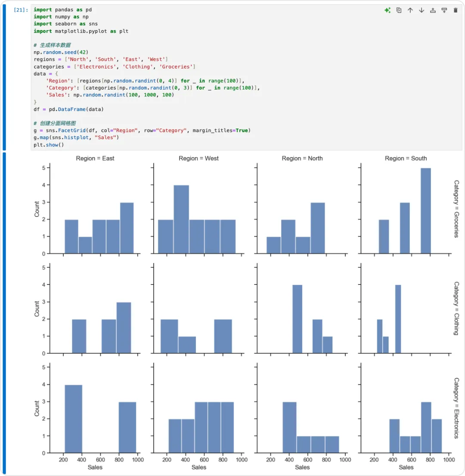This screenshot has height=476, width=465.
Task: Click the 'Sales' randint line
Action: coord(110,95)
